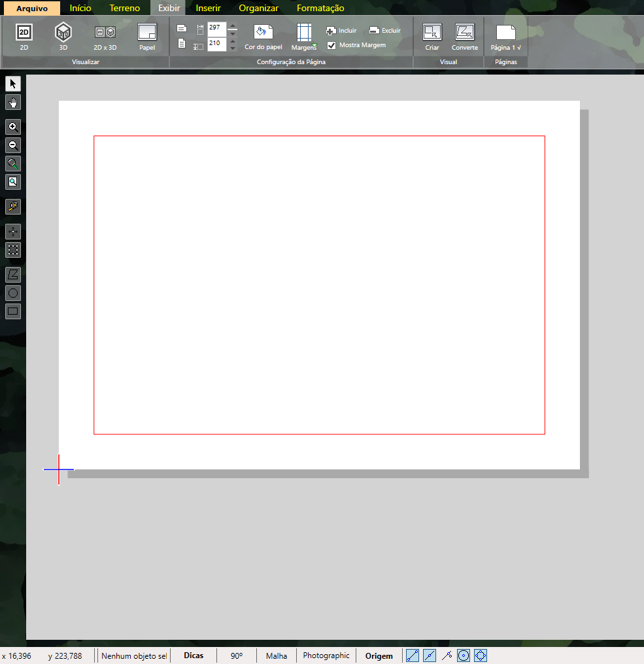
Task: Toggle the Malha grid in status bar
Action: tap(276, 655)
